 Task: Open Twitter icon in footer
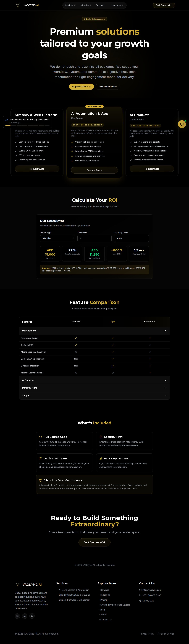click(32, 616)
